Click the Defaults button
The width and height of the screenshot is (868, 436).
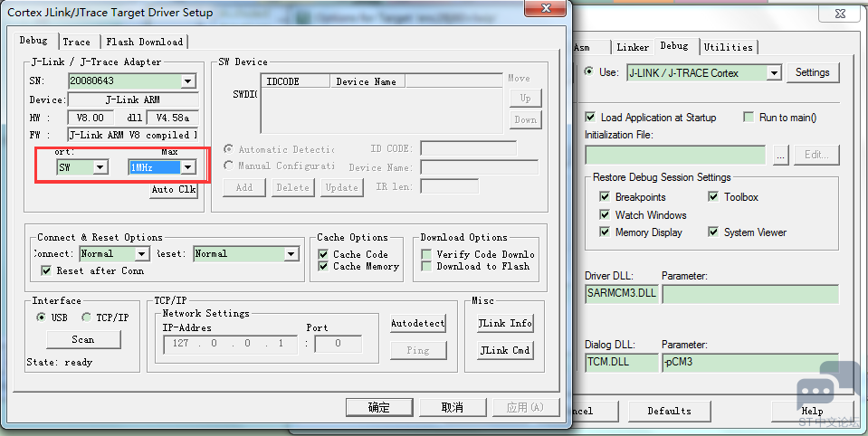669,411
